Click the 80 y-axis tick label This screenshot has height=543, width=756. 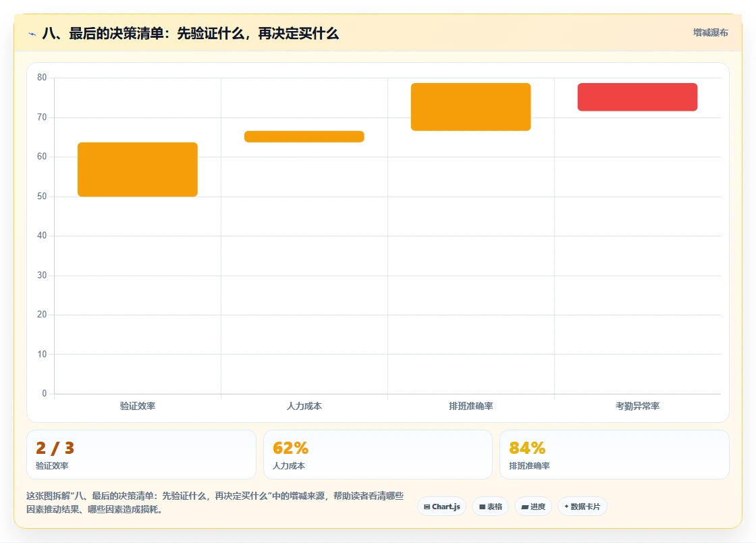pos(42,77)
